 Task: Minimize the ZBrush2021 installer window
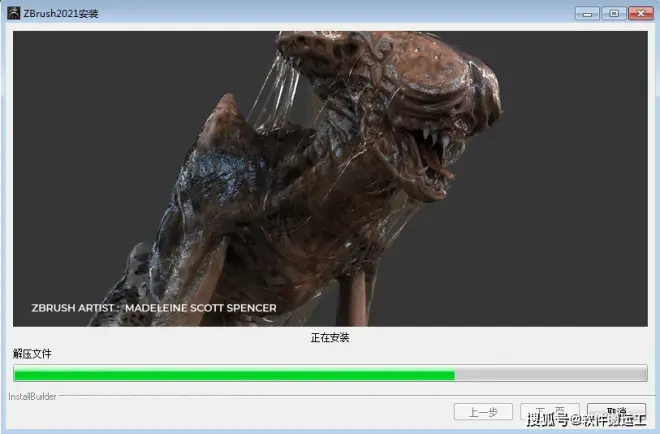[587, 13]
